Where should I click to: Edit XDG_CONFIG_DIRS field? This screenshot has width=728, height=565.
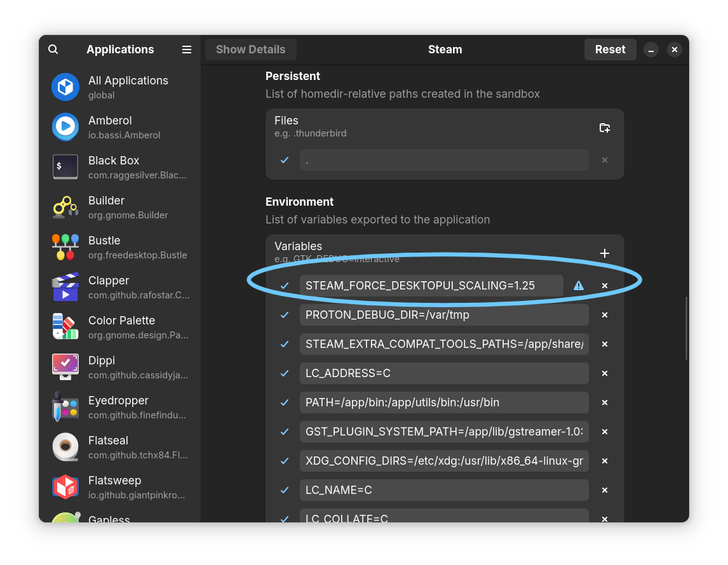click(444, 461)
